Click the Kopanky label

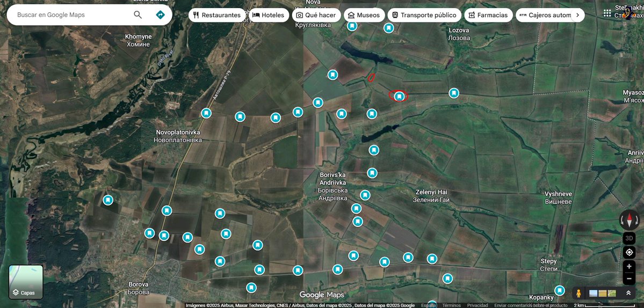point(541,297)
